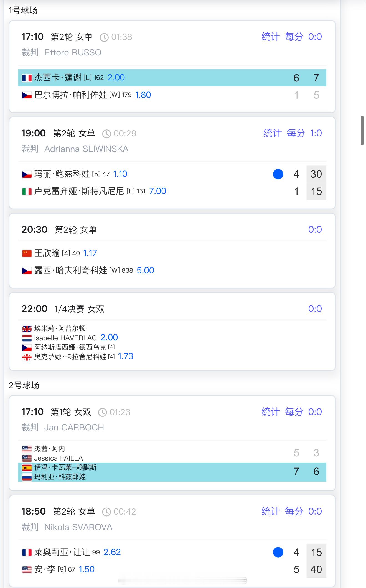Click the clock icon beside 00:42
Image resolution: width=366 pixels, height=588 pixels.
tap(106, 512)
